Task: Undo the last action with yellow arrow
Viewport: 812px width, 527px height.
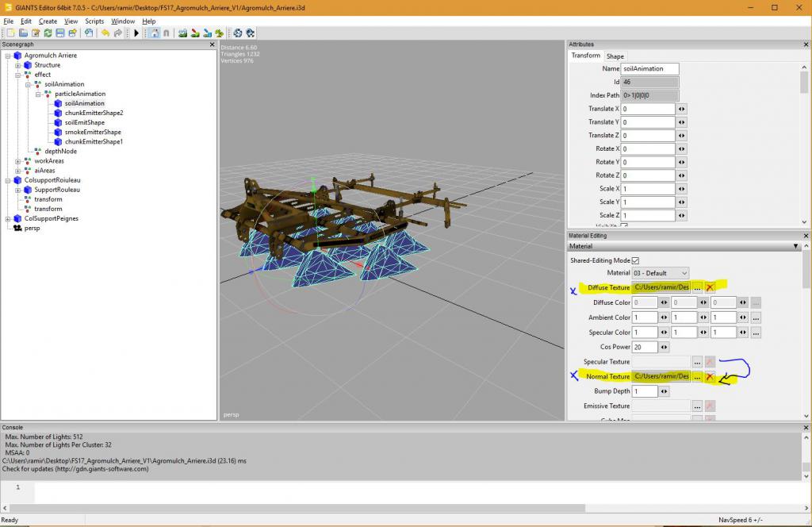Action: click(x=105, y=33)
